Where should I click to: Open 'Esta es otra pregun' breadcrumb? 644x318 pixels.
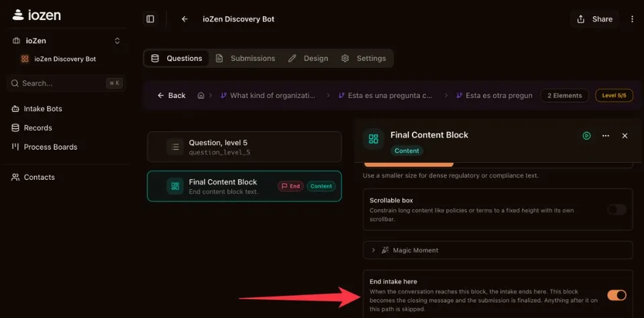pyautogui.click(x=494, y=95)
